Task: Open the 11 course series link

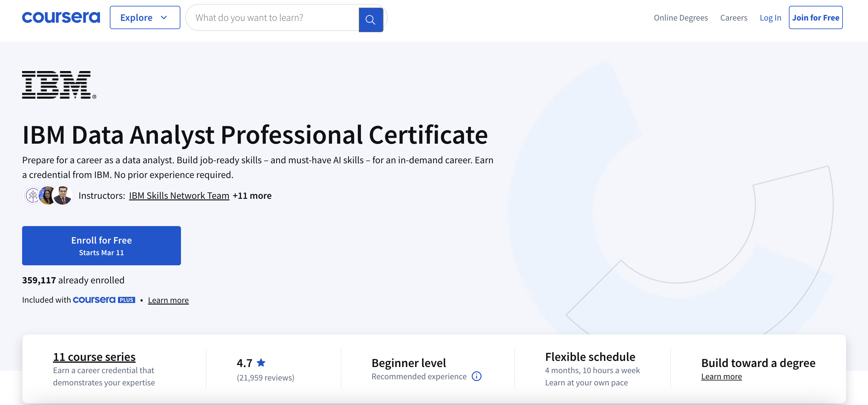Action: click(94, 357)
